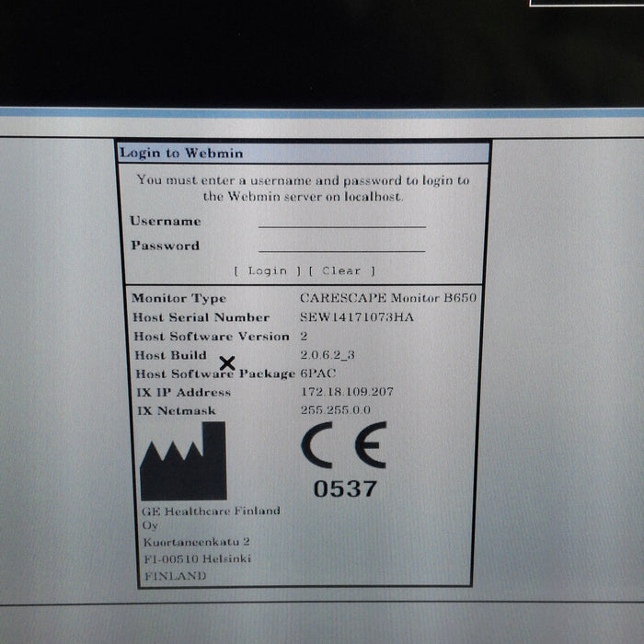Click the serial number SEW14171073HA
The height and width of the screenshot is (644, 644).
(x=357, y=317)
